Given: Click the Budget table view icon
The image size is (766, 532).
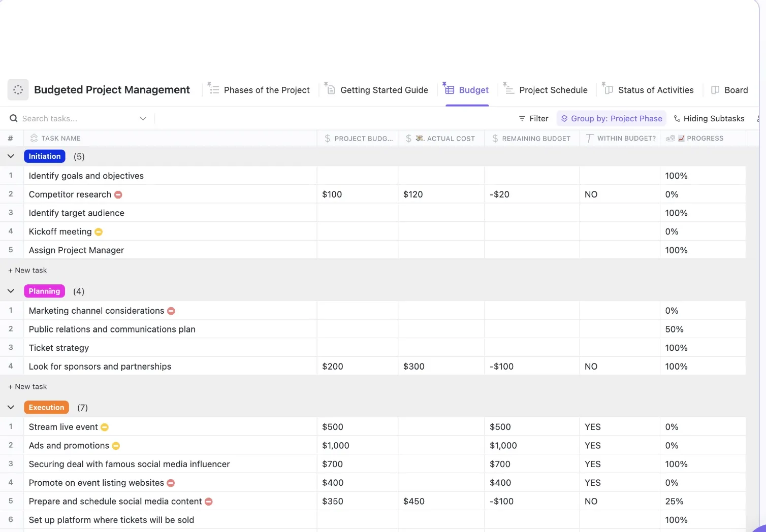Looking at the screenshot, I should coord(449,89).
